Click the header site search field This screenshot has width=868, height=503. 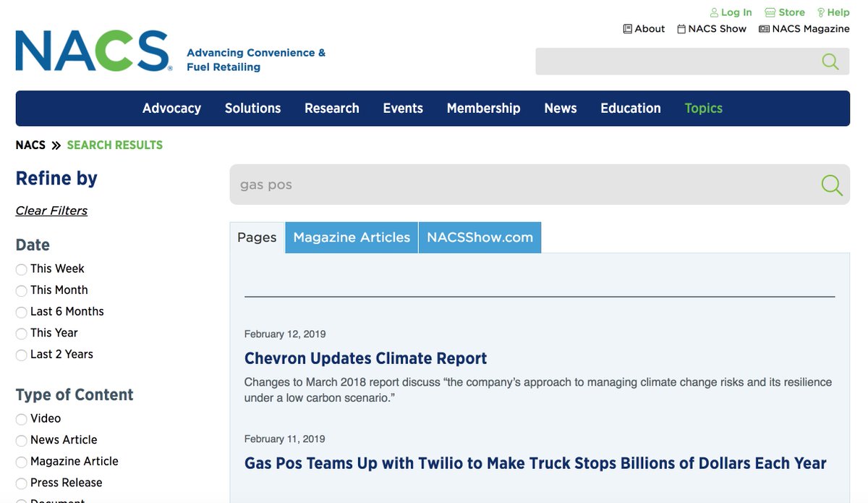[678, 62]
